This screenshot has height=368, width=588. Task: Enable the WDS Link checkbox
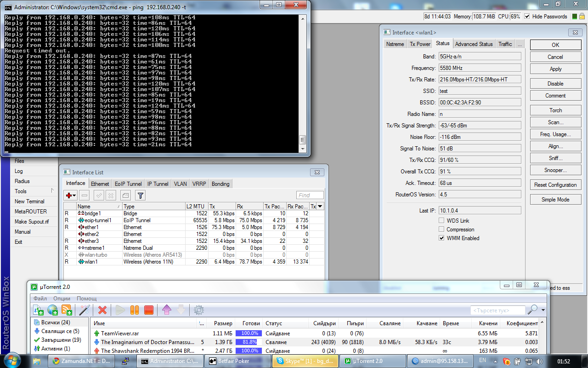441,221
